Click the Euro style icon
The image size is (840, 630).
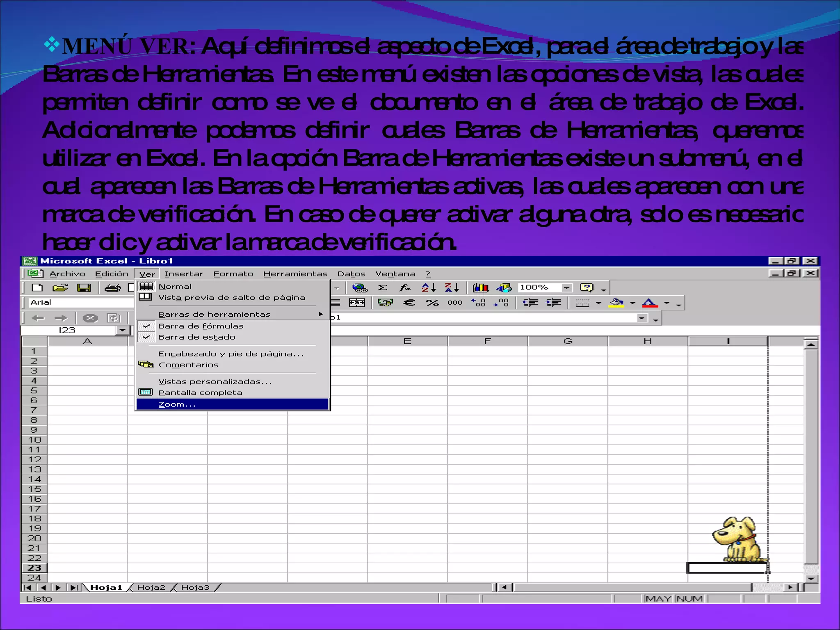(409, 303)
